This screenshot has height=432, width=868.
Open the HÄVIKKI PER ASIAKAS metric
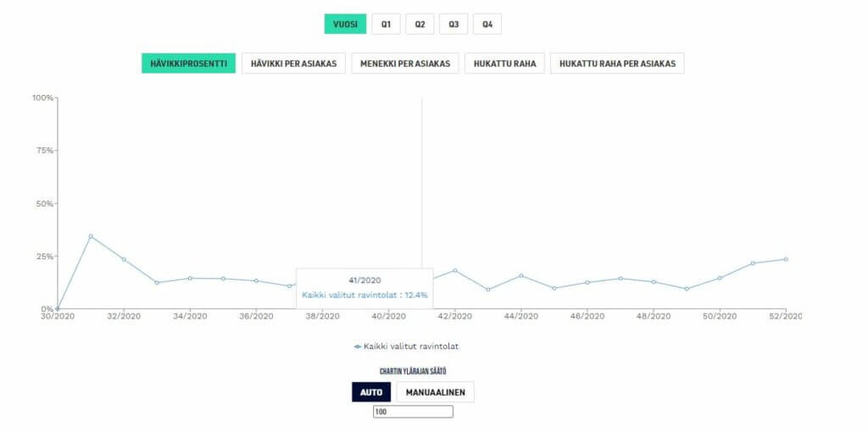coord(293,64)
